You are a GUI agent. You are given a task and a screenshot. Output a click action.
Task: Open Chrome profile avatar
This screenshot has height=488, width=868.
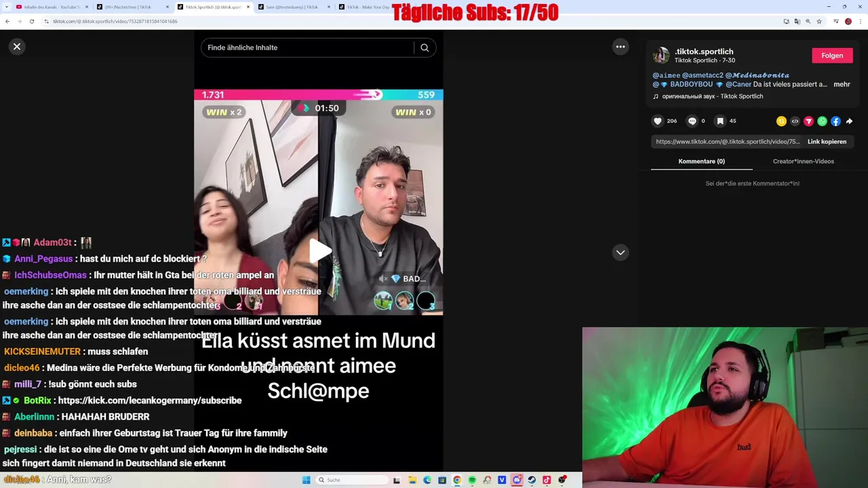pos(848,21)
